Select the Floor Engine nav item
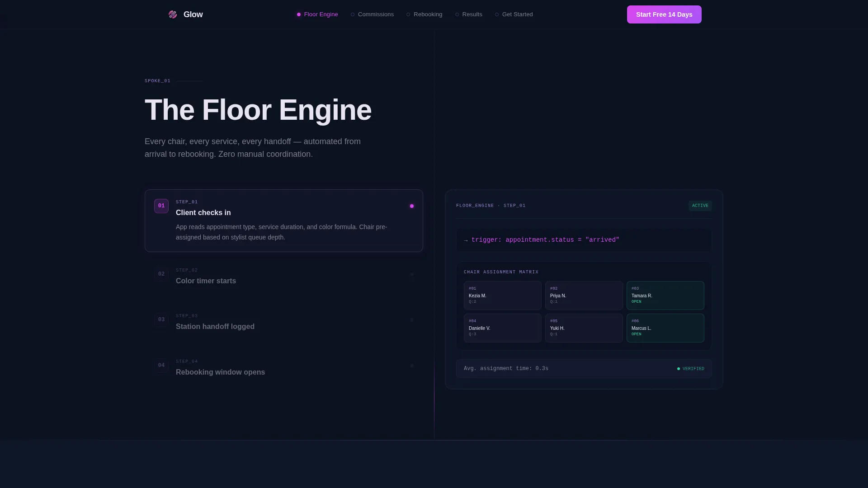The height and width of the screenshot is (488, 868). pyautogui.click(x=317, y=14)
